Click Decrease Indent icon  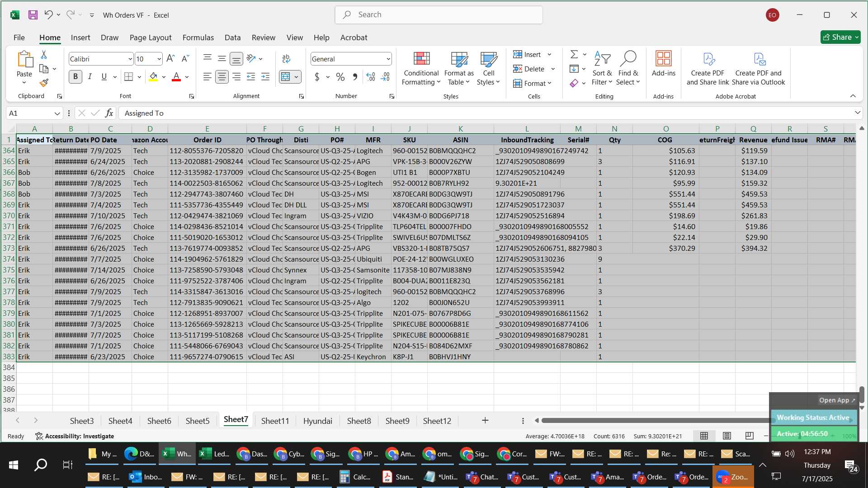[x=251, y=77]
